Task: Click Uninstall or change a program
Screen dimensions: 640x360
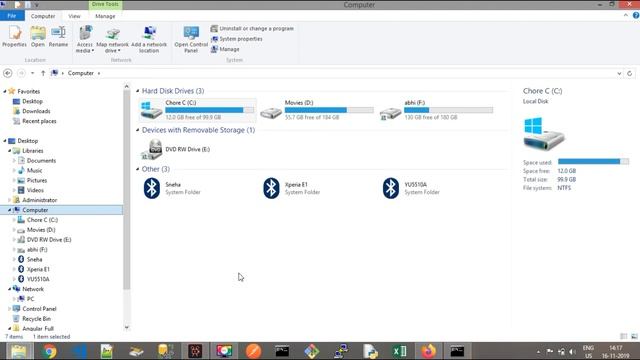Action: 252,29
